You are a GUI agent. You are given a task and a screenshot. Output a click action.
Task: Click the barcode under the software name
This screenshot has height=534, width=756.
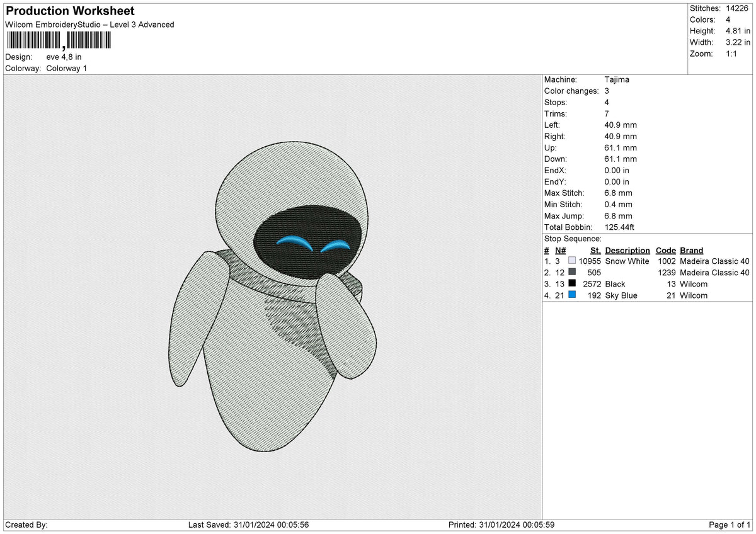coord(58,41)
